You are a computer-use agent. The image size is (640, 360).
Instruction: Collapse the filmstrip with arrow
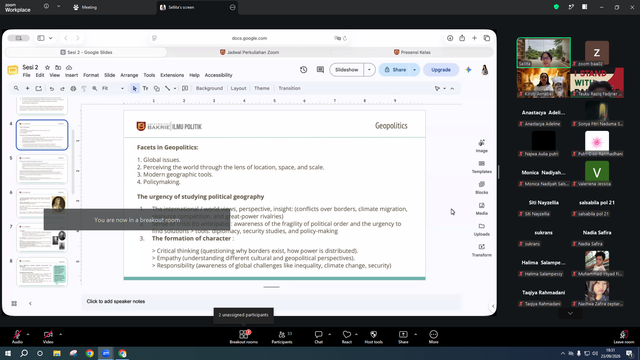[30, 304]
